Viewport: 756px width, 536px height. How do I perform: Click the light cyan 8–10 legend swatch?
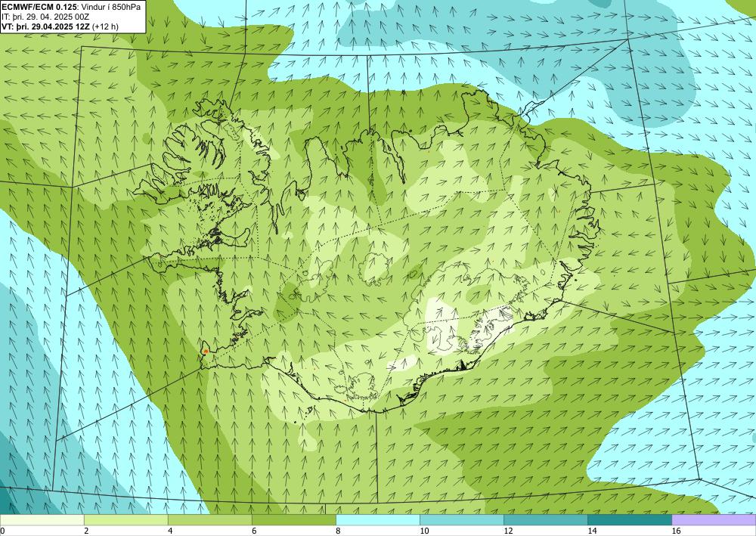pyautogui.click(x=377, y=520)
